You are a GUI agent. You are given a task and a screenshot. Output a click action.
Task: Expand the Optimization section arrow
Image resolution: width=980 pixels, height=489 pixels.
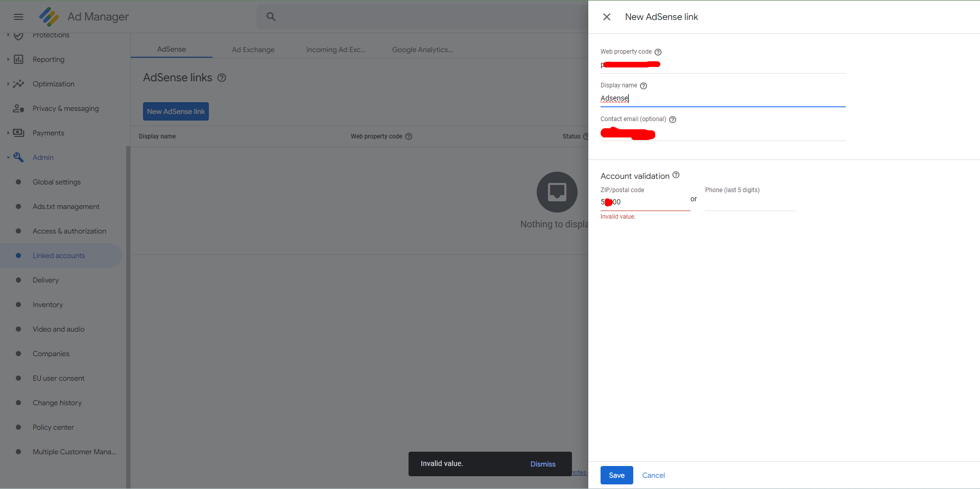(x=8, y=84)
